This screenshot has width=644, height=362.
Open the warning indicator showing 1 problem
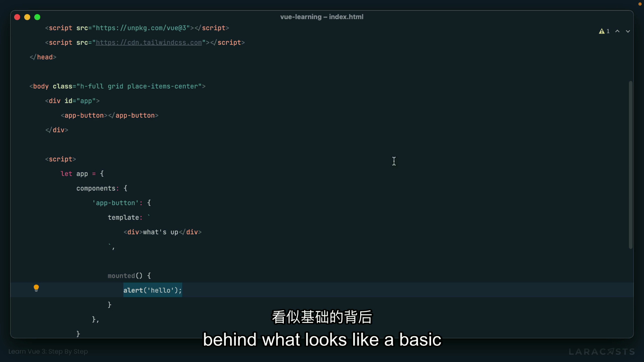click(604, 31)
